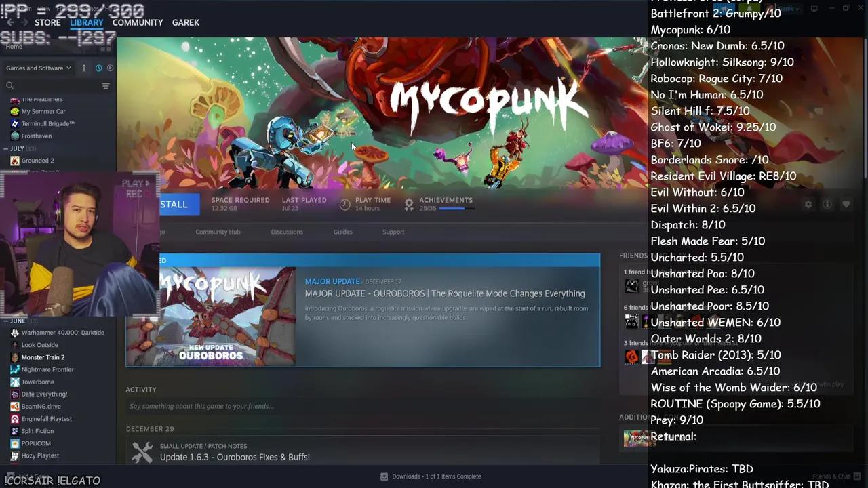This screenshot has height=488, width=868.
Task: Click the Play Time clock icon
Action: pos(344,205)
